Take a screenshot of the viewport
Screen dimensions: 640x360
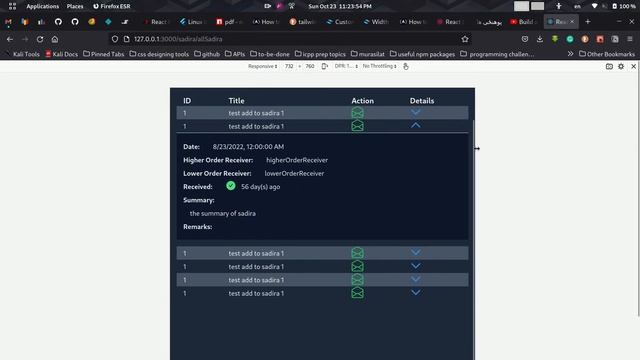609,66
